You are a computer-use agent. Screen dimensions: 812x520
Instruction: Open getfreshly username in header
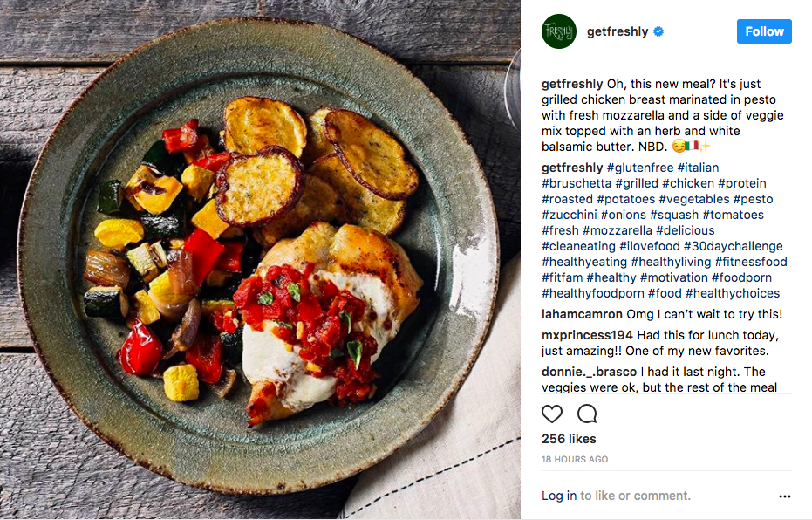(618, 31)
